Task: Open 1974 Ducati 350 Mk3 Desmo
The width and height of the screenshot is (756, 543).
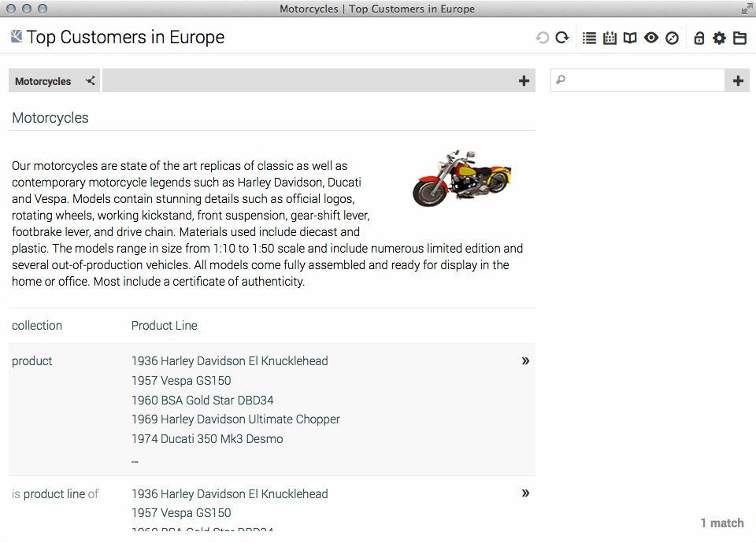Action: 207,439
